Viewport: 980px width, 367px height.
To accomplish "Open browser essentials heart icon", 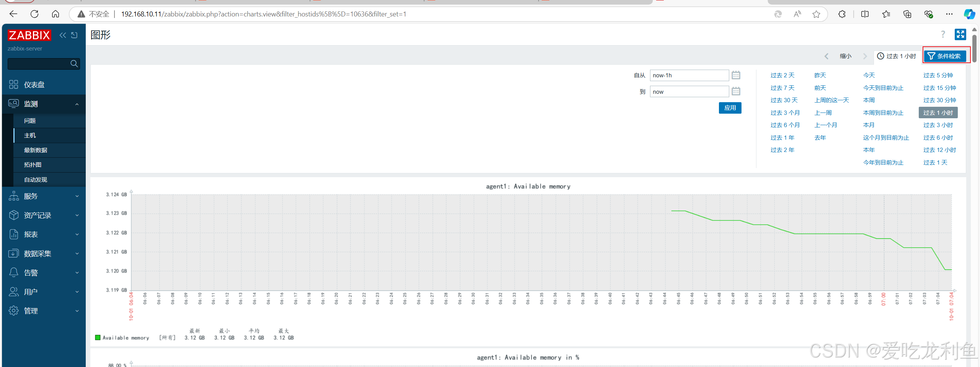I will [928, 14].
